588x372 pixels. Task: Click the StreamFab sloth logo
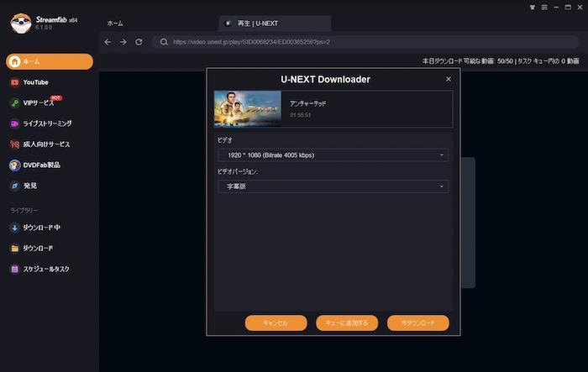[x=21, y=24]
